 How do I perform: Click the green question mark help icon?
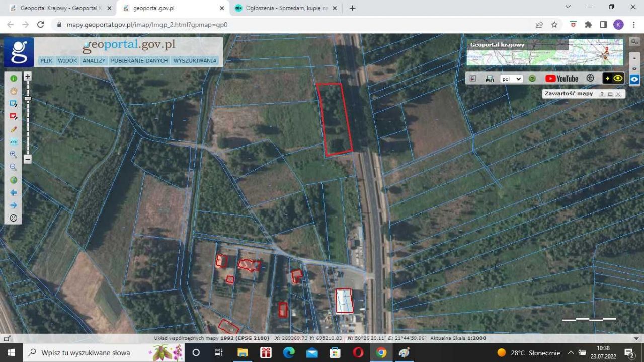point(532,79)
